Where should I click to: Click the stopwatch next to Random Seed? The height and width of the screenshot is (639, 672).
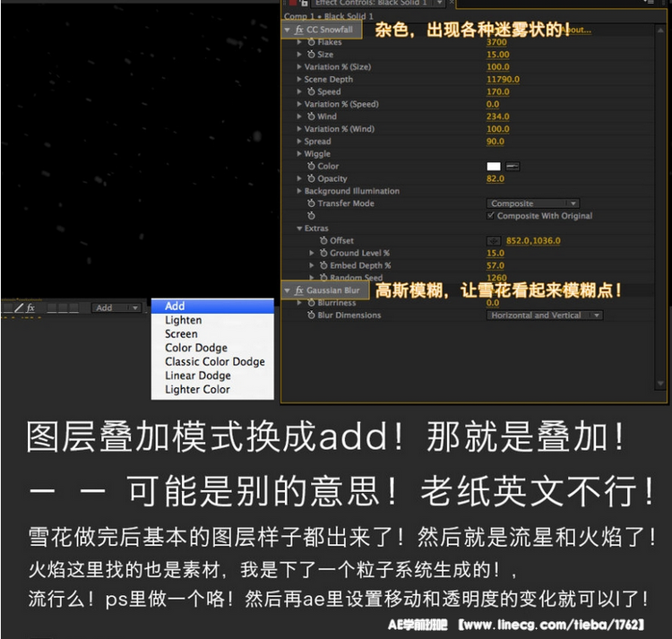click(x=323, y=278)
